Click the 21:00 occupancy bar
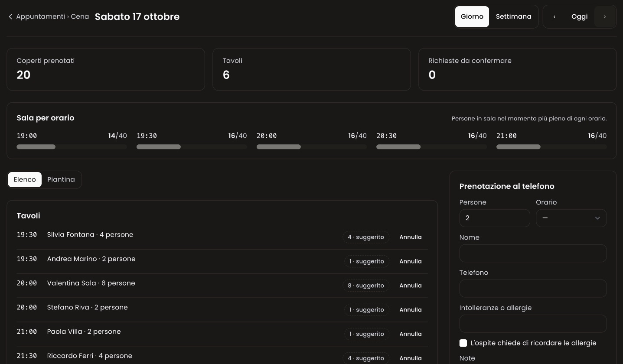The height and width of the screenshot is (364, 623). pyautogui.click(x=551, y=147)
